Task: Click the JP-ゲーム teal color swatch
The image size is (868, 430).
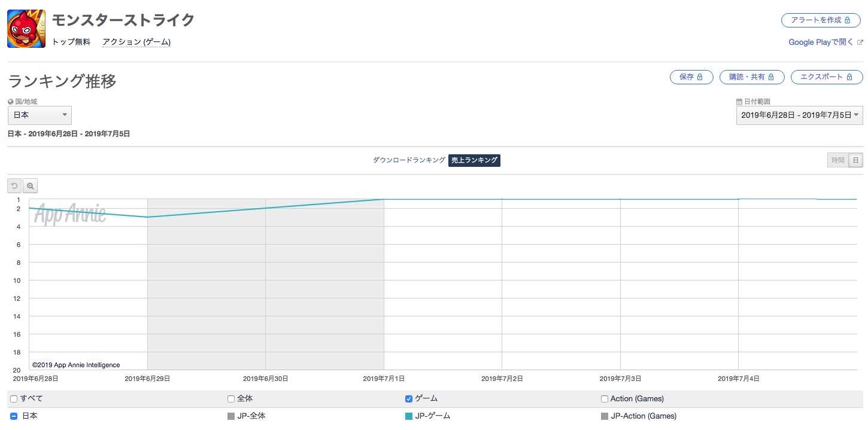Action: [409, 416]
